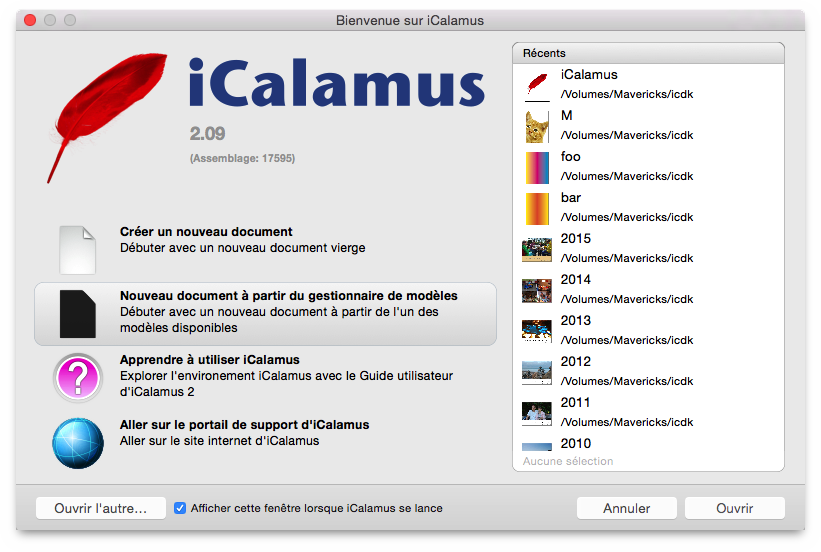The height and width of the screenshot is (552, 821).
Task: Click the black template document icon
Action: click(x=77, y=314)
